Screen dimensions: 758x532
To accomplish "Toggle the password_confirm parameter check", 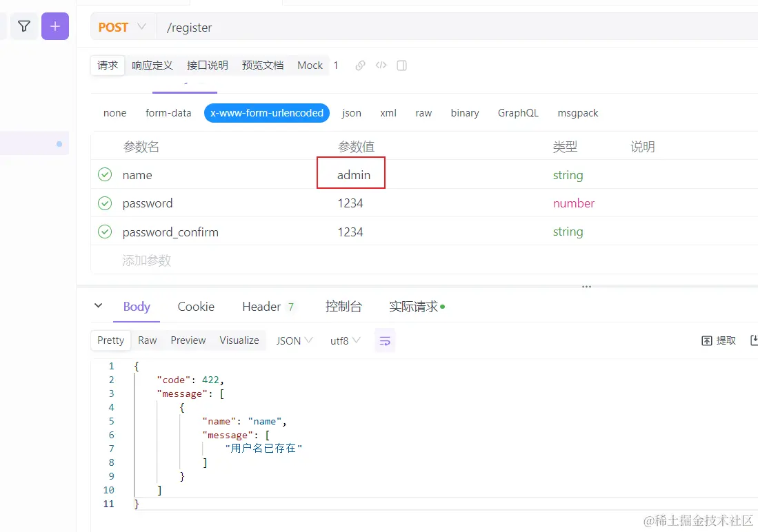I will tap(105, 232).
